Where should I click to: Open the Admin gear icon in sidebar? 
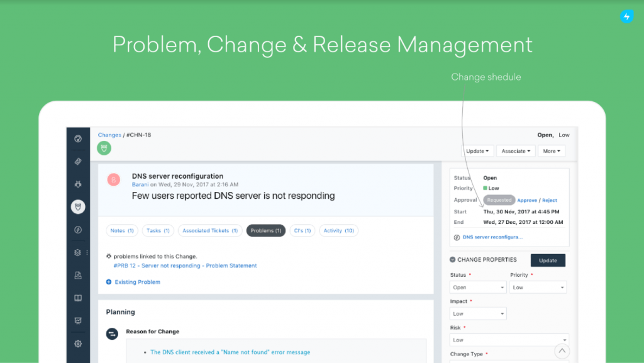pyautogui.click(x=78, y=343)
